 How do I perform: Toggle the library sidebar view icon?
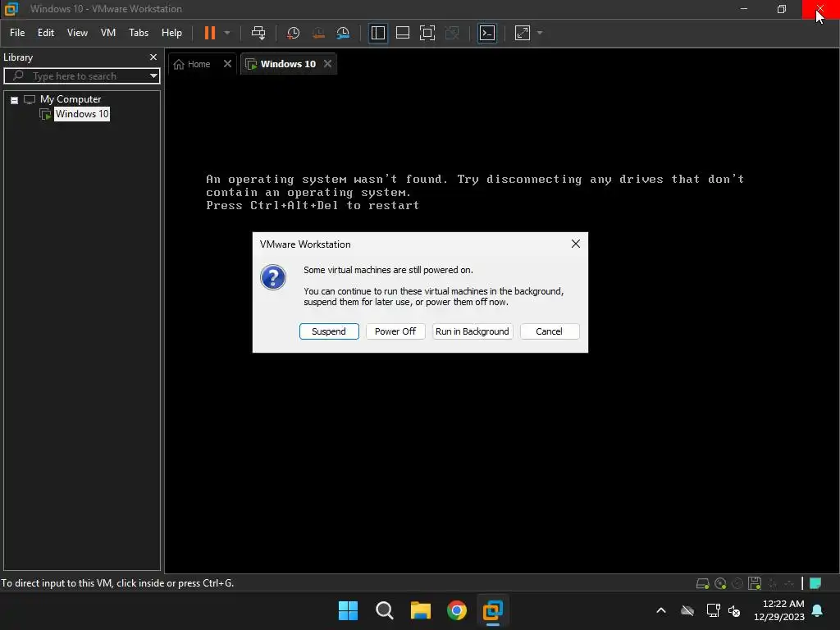[x=377, y=33]
